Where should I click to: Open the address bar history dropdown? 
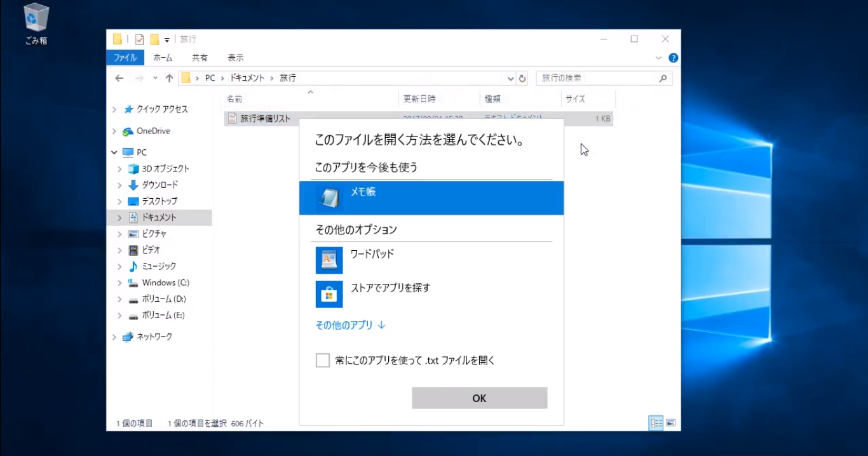[510, 79]
